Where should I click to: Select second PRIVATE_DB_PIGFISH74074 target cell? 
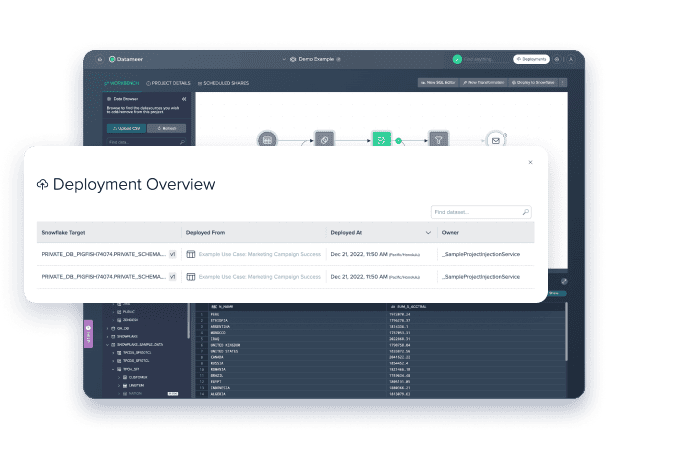click(x=104, y=277)
